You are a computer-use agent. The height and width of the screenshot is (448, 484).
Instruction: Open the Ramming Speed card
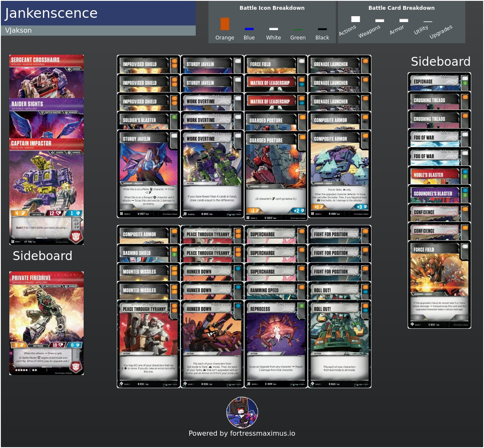[276, 290]
